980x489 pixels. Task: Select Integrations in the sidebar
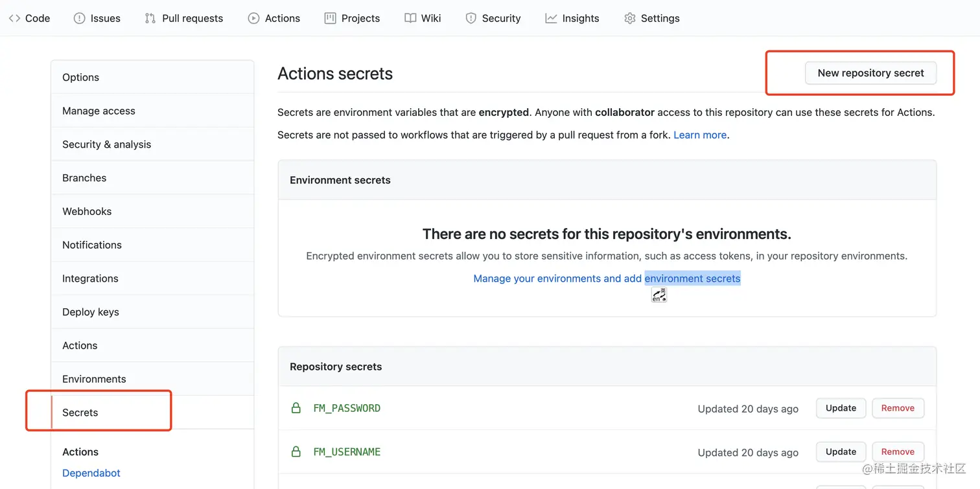(x=152, y=279)
